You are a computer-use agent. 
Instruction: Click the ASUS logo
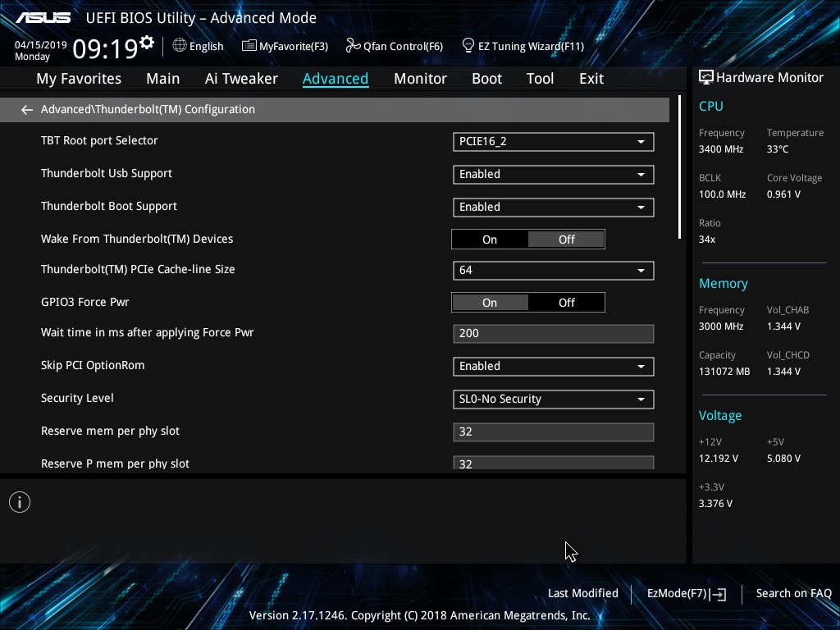pos(43,18)
